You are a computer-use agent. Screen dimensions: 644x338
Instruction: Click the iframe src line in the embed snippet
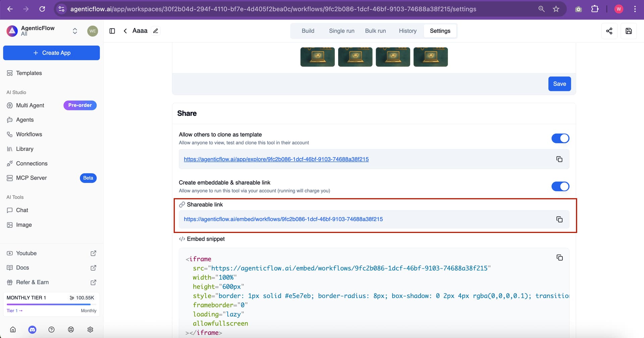(x=341, y=268)
